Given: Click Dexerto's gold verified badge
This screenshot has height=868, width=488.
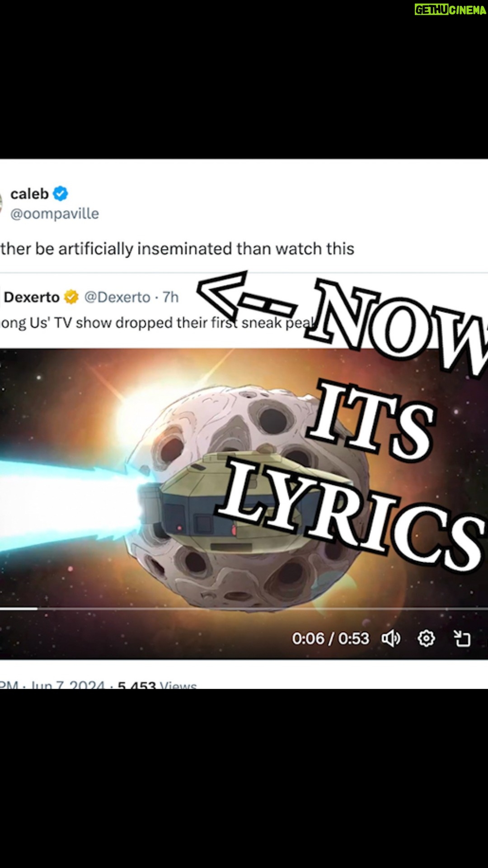Looking at the screenshot, I should (x=71, y=297).
